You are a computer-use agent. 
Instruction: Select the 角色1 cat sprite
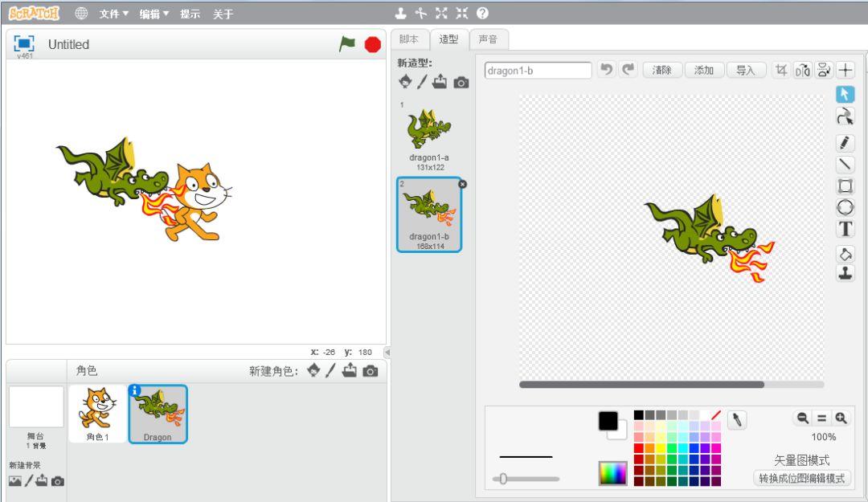97,414
